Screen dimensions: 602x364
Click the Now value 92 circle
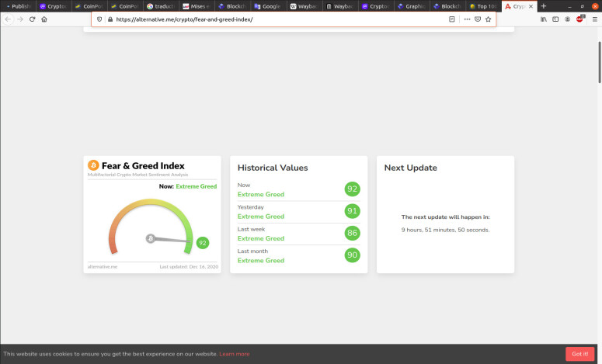point(352,189)
